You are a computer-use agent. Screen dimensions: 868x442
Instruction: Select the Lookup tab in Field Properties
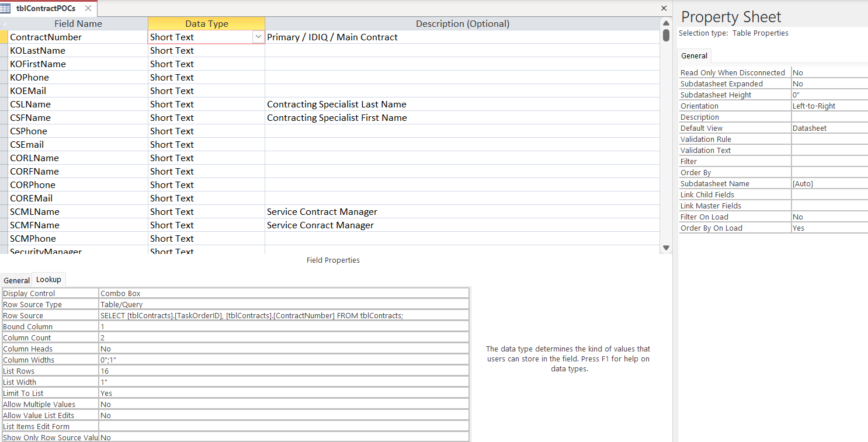(48, 280)
